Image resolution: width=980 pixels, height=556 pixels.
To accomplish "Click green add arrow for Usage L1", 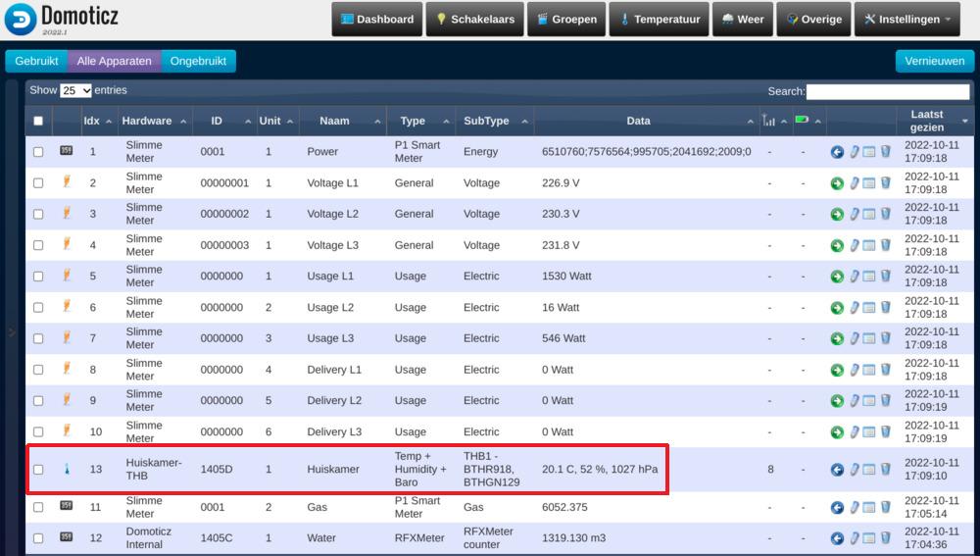I will [x=837, y=277].
